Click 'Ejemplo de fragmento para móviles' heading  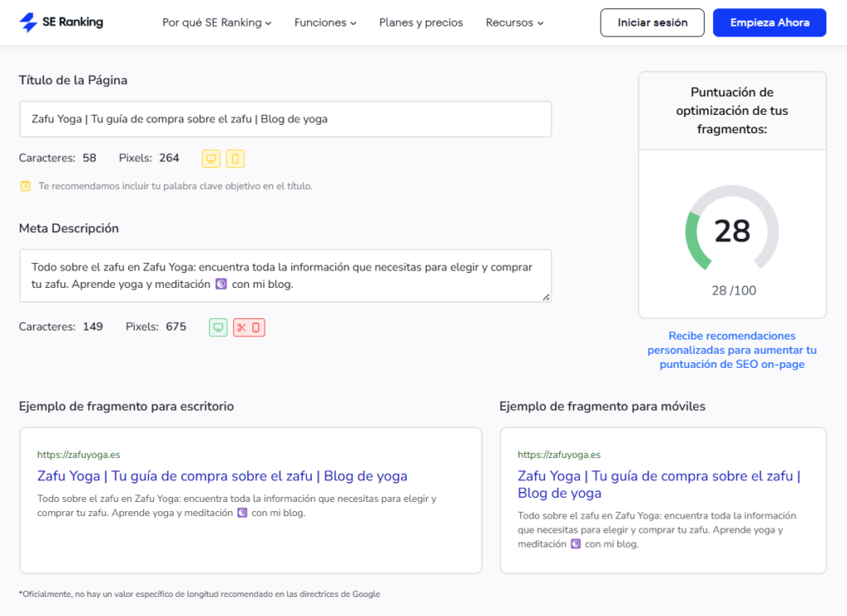pos(602,407)
